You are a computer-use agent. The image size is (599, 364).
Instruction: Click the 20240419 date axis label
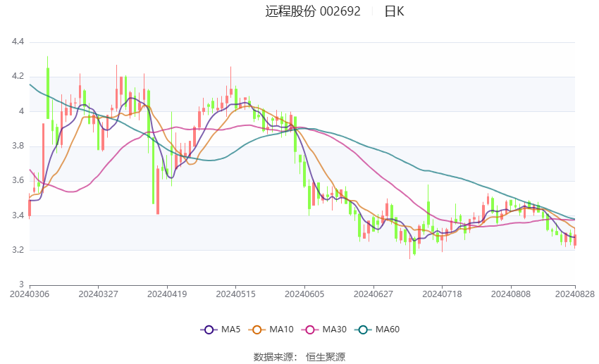(167, 294)
